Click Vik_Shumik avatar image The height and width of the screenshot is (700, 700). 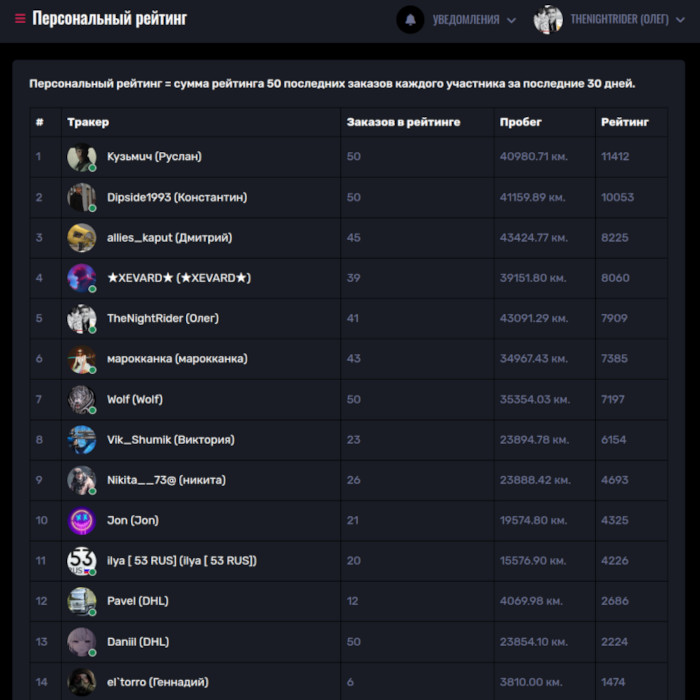(x=81, y=440)
